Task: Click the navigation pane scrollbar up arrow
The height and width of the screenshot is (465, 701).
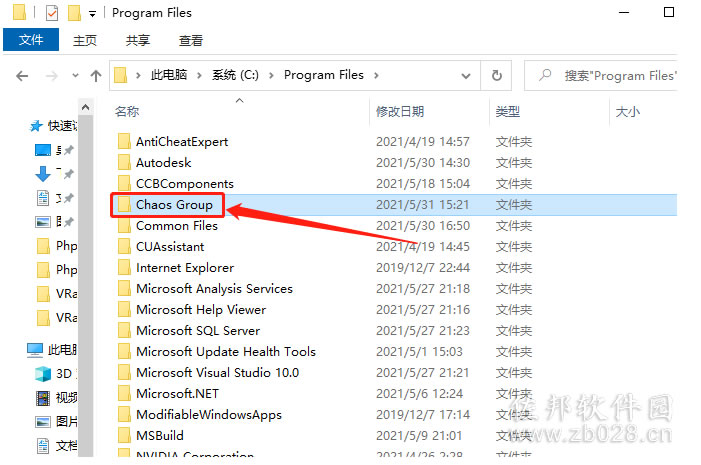Action: tap(85, 107)
